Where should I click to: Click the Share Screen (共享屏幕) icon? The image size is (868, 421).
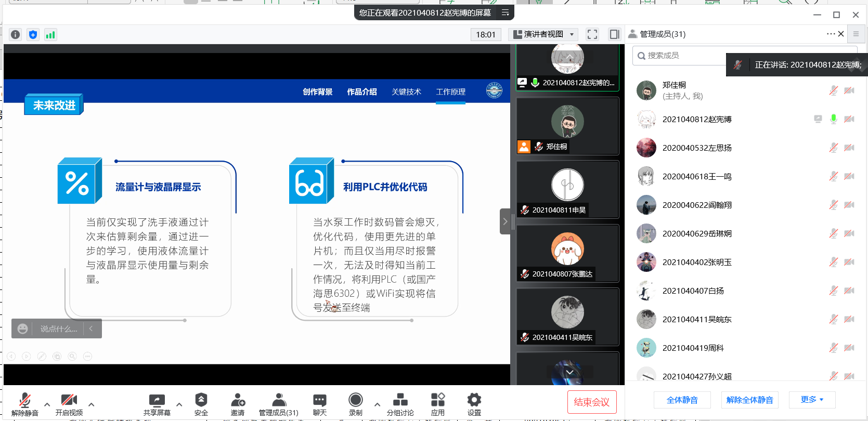(x=157, y=404)
